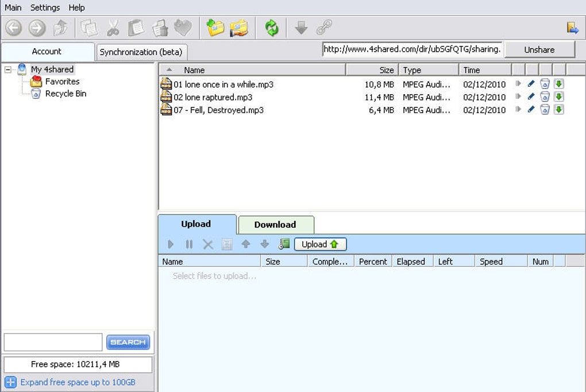The height and width of the screenshot is (392, 586).
Task: Click the Forward navigation arrow
Action: pyautogui.click(x=37, y=28)
